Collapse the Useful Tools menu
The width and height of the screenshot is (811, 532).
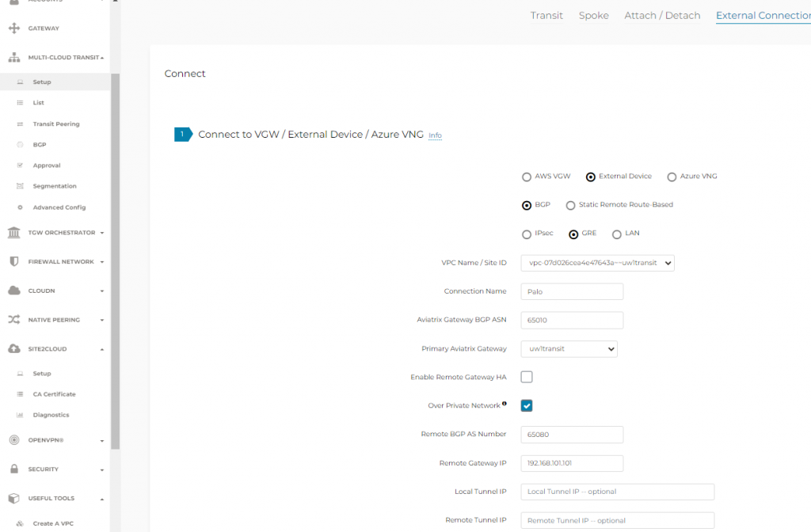pos(102,499)
